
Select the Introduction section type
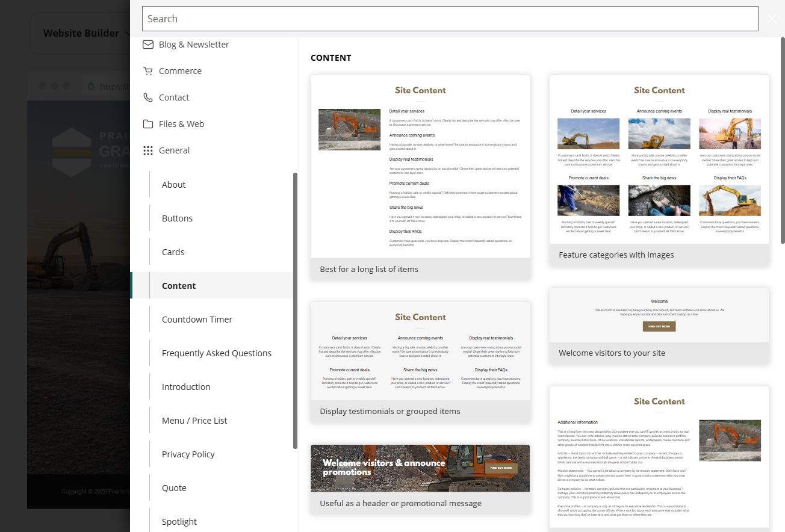(x=186, y=387)
